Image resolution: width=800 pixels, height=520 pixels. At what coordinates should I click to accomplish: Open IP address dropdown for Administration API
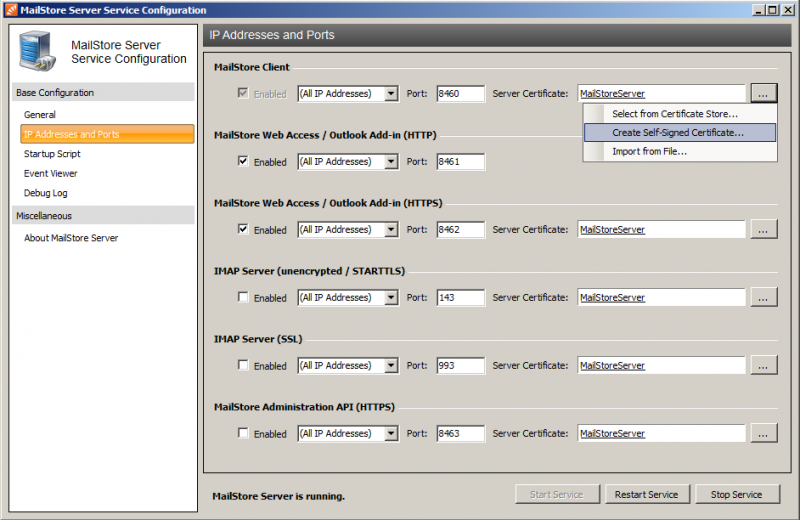pos(391,433)
